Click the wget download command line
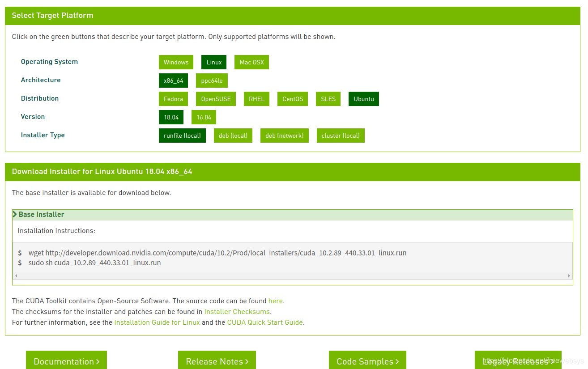Viewport: 588px width, 369px height. [217, 253]
